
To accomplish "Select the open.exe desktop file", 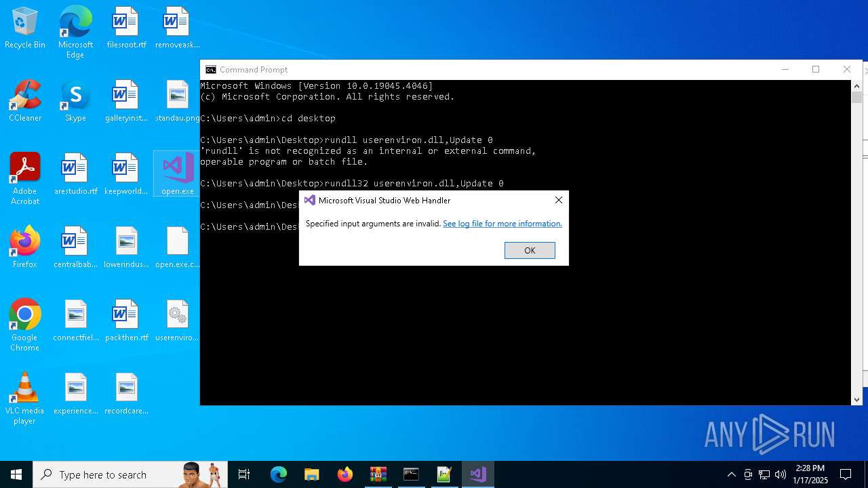I will pos(177,174).
